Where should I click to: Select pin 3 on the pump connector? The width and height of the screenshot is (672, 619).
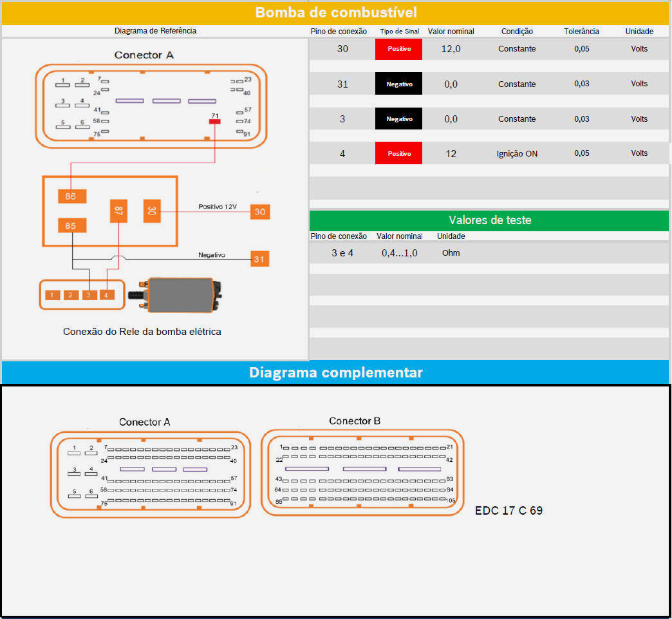tap(89, 295)
